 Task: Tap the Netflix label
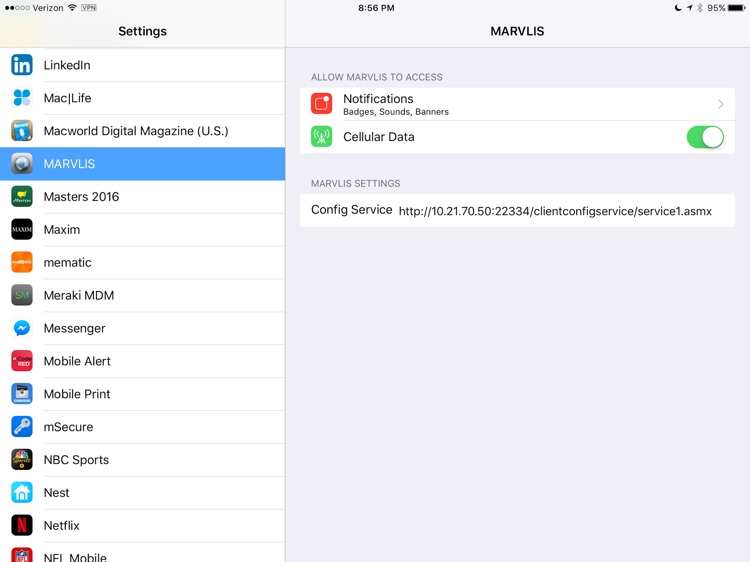[x=62, y=525]
